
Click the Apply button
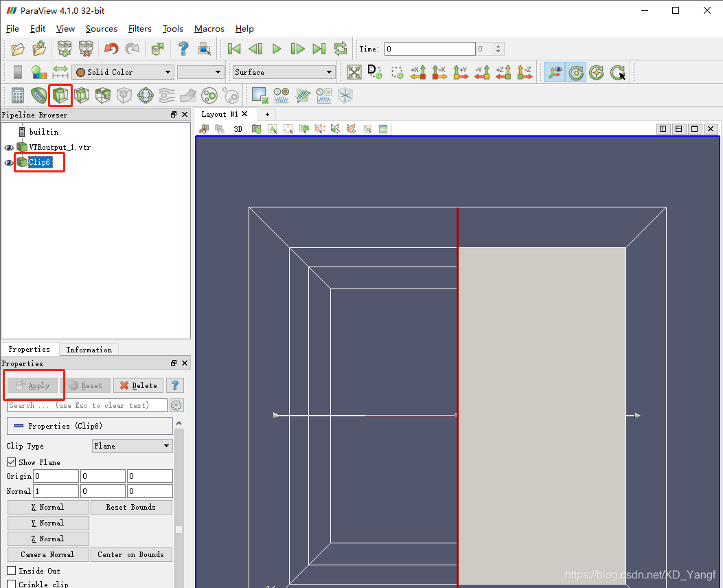[33, 385]
